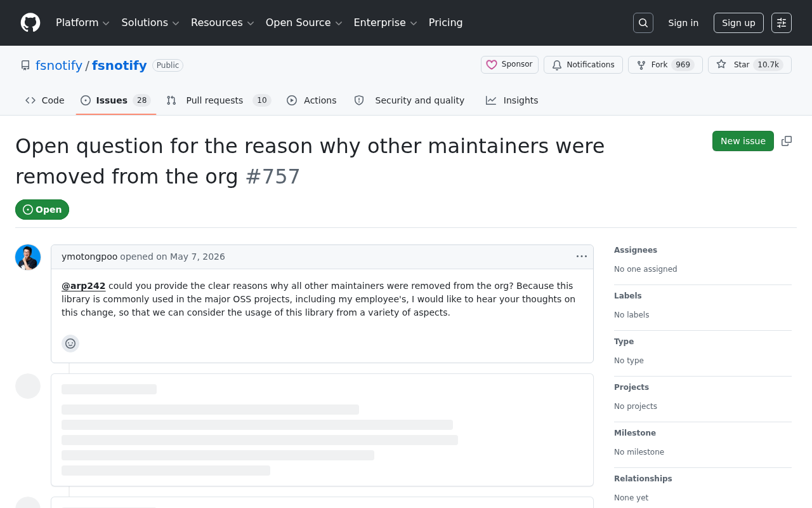This screenshot has width=812, height=508.
Task: Open the appearance settings sliders icon
Action: point(782,23)
